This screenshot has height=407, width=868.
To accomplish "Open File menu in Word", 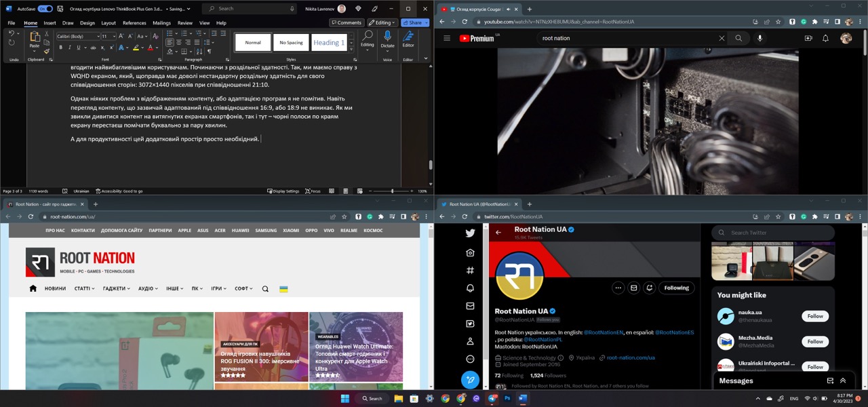I will (12, 23).
